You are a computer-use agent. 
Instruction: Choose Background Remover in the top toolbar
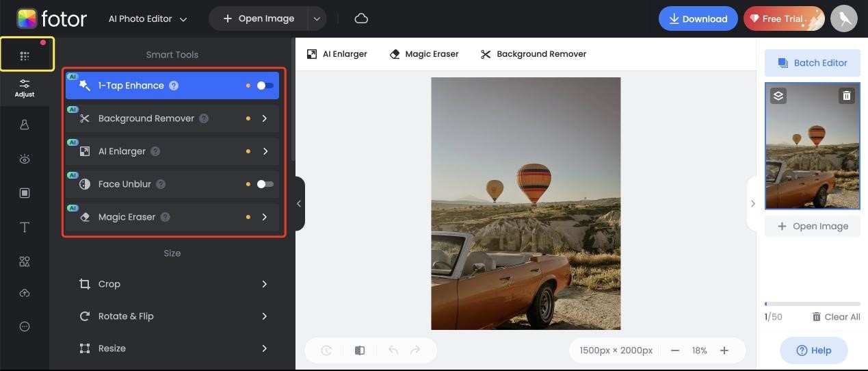point(534,54)
